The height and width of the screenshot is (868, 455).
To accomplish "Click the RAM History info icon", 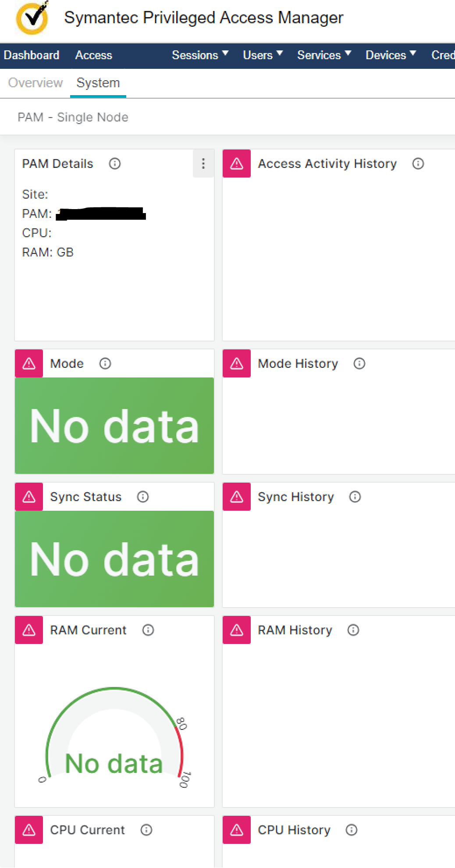I will tap(353, 630).
